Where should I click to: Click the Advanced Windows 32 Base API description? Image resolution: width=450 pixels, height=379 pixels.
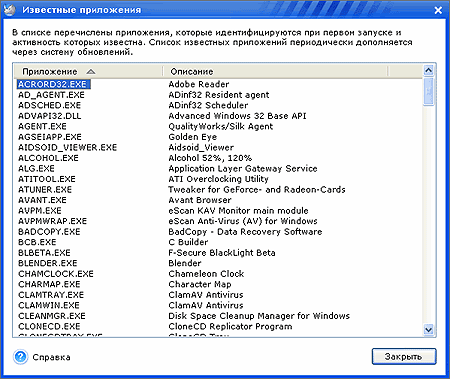(237, 116)
